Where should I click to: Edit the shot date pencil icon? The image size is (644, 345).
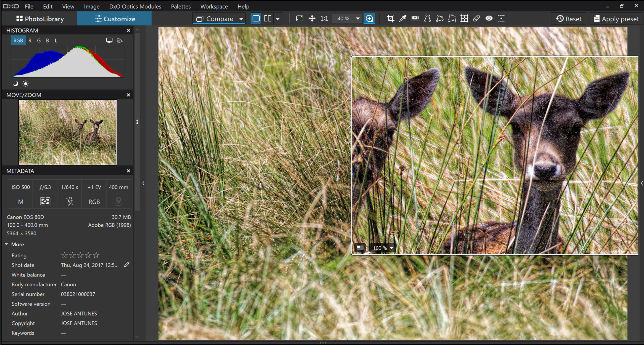(127, 264)
